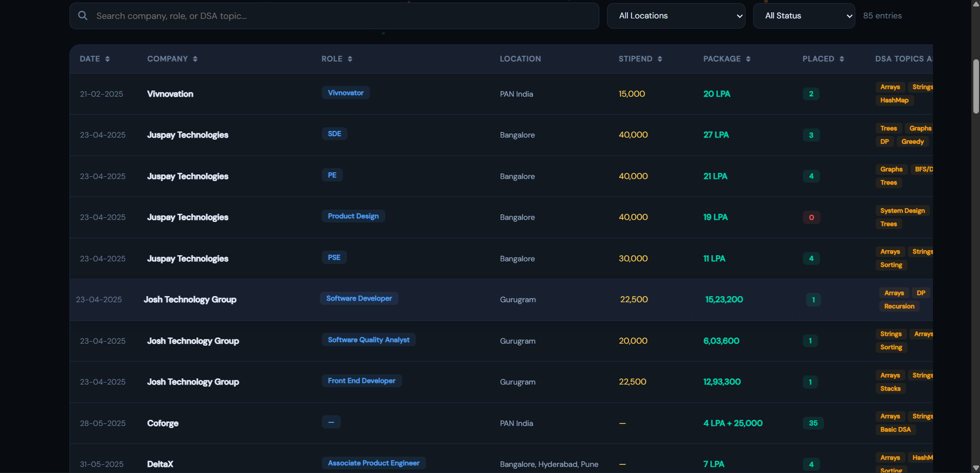Click the Front End Developer role badge
This screenshot has height=473, width=980.
click(362, 380)
